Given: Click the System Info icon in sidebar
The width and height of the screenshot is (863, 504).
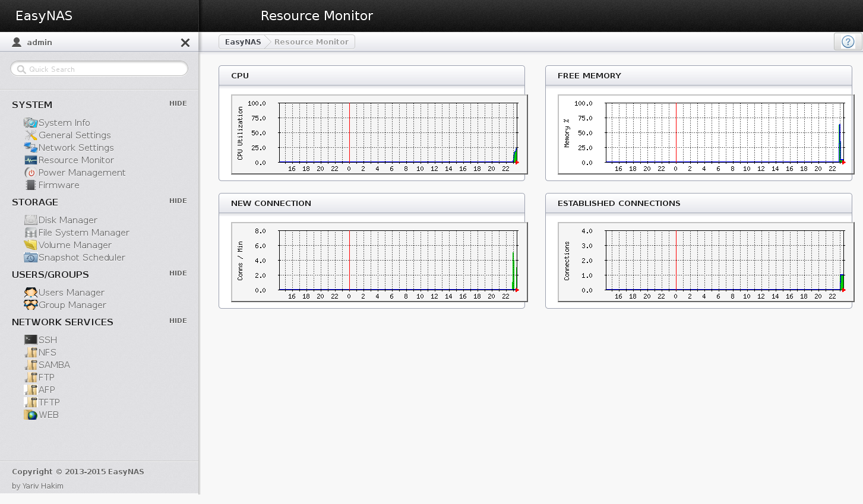Looking at the screenshot, I should (x=30, y=123).
